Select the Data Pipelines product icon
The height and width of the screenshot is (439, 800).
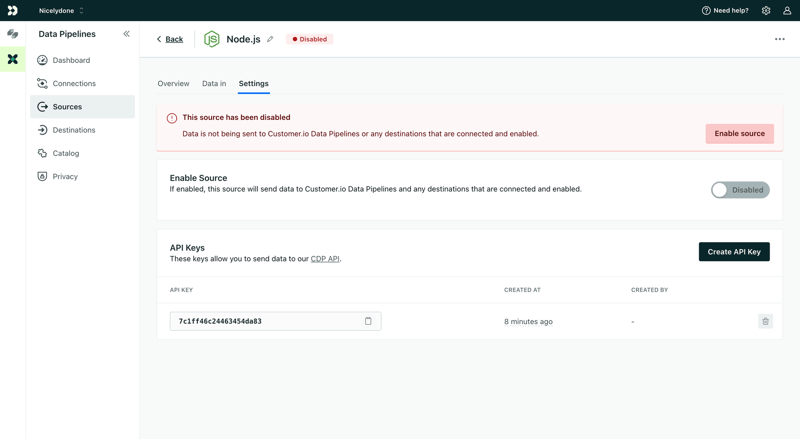point(13,59)
